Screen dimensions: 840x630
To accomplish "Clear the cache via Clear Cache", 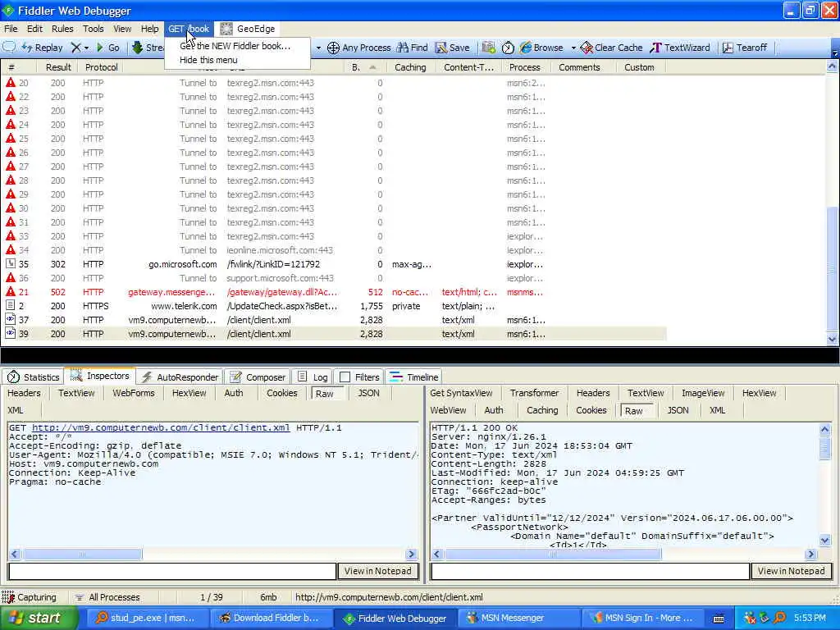I will [x=611, y=48].
